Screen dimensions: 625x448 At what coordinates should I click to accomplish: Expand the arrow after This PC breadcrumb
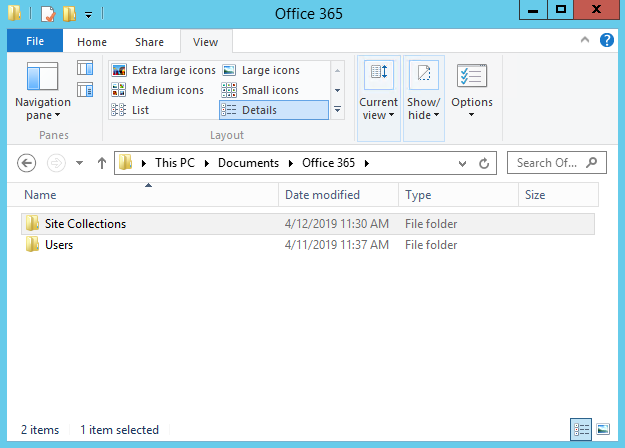click(206, 163)
